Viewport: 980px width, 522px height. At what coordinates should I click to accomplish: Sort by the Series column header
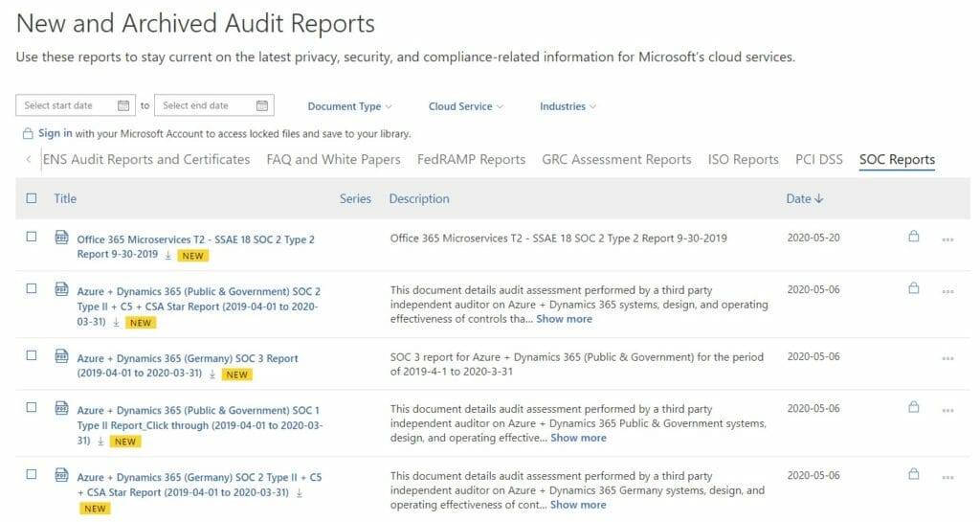click(x=355, y=199)
